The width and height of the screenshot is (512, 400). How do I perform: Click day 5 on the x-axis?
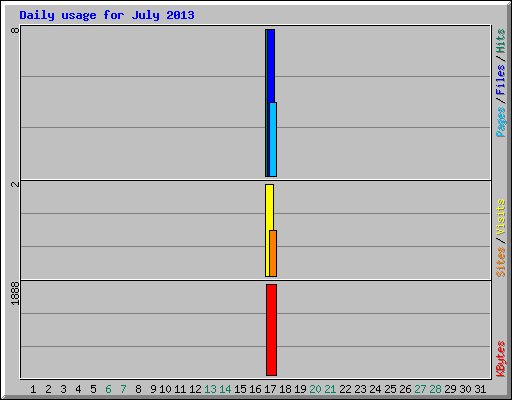coord(93,389)
